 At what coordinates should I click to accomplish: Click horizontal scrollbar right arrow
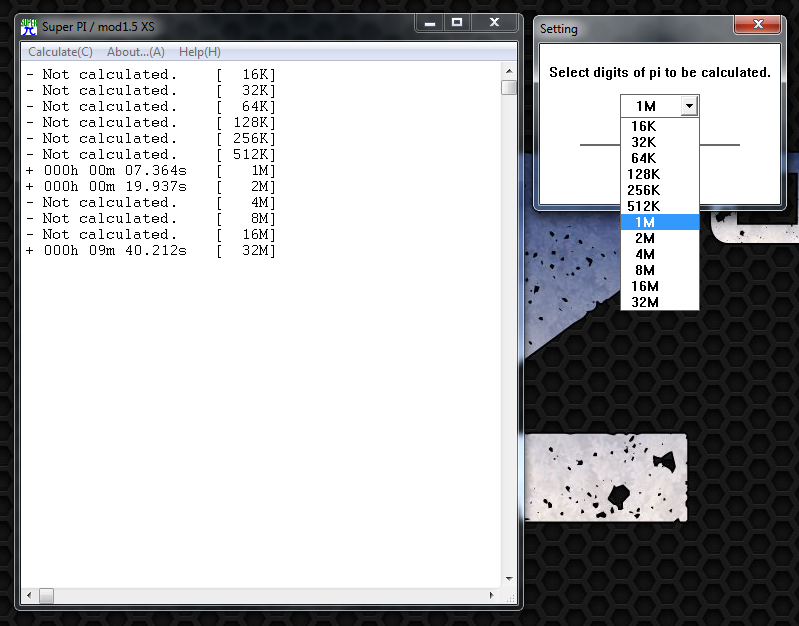(x=492, y=595)
